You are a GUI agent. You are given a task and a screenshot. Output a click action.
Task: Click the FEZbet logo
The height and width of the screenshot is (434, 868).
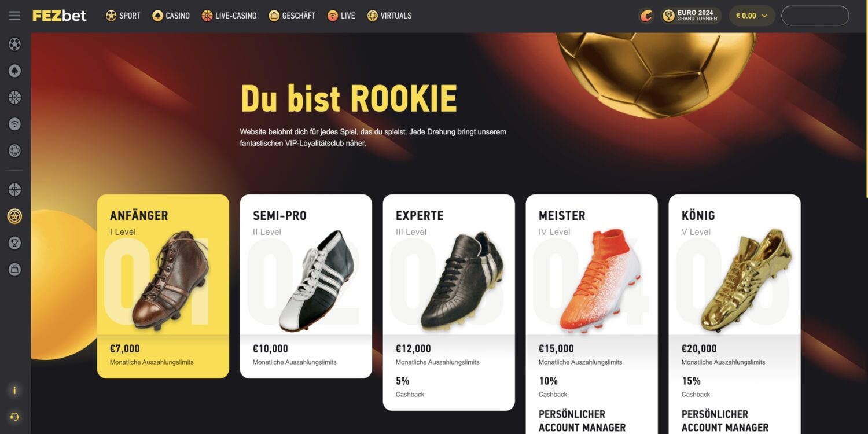tap(60, 16)
